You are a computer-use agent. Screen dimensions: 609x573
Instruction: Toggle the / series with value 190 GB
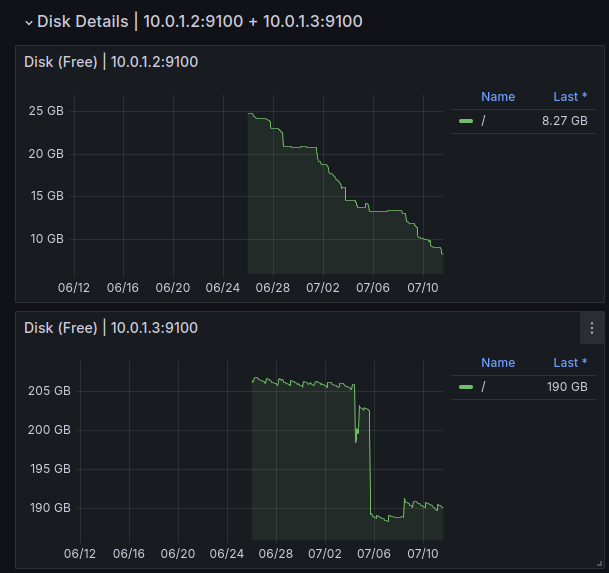[483, 387]
